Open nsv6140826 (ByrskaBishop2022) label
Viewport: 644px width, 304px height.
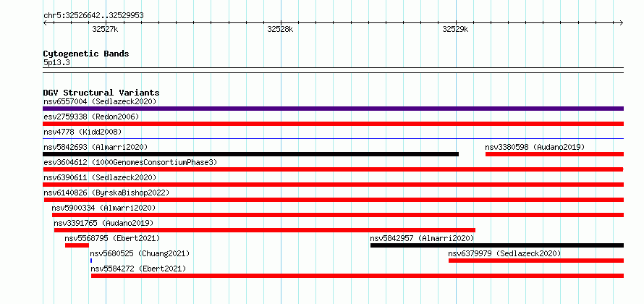(106, 193)
